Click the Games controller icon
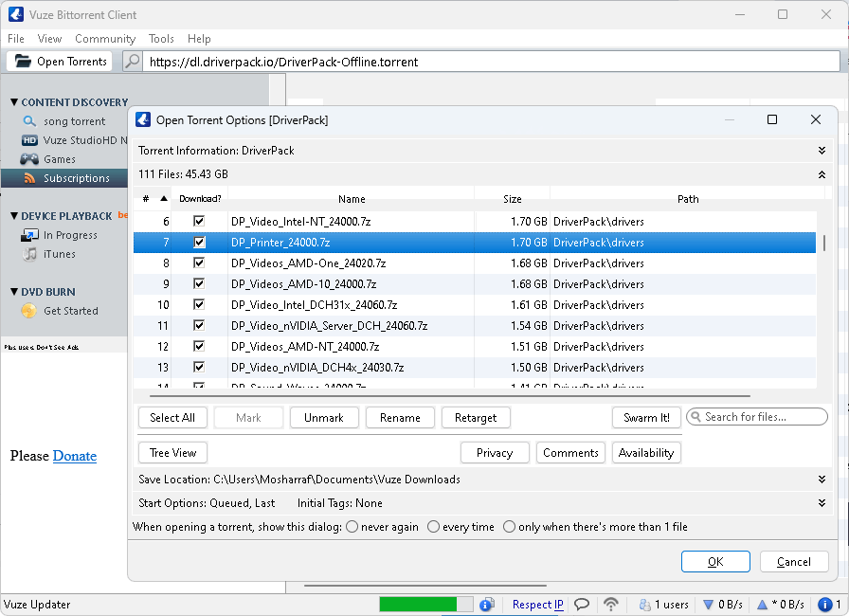 point(29,159)
